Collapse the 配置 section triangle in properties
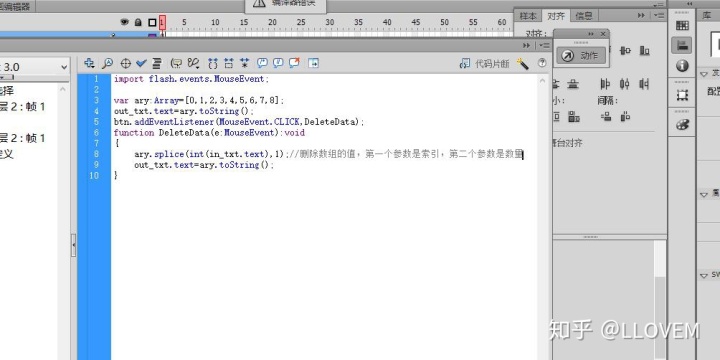The image size is (720, 360). pos(703,74)
